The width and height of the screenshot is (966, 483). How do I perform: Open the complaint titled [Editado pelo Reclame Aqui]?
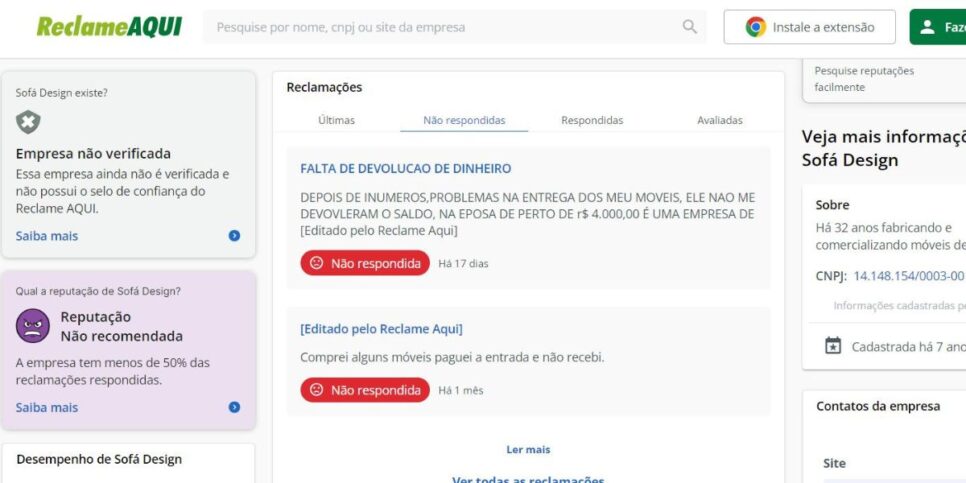click(381, 329)
